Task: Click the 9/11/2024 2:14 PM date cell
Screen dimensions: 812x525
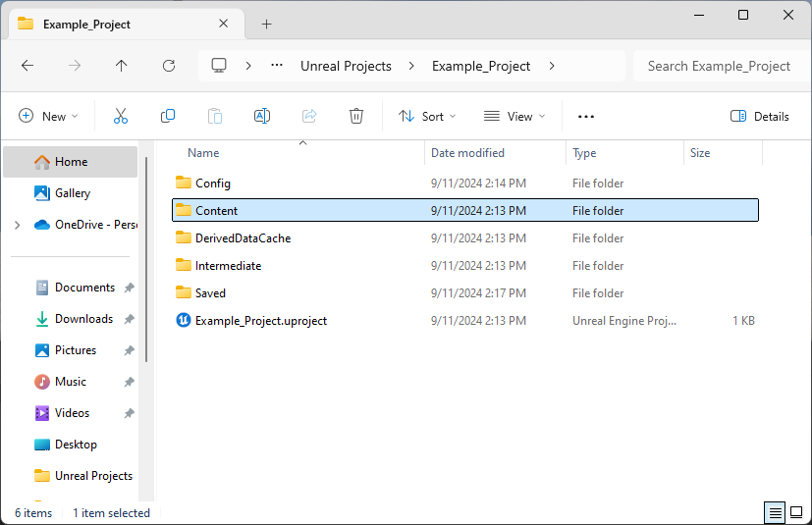Action: [478, 184]
